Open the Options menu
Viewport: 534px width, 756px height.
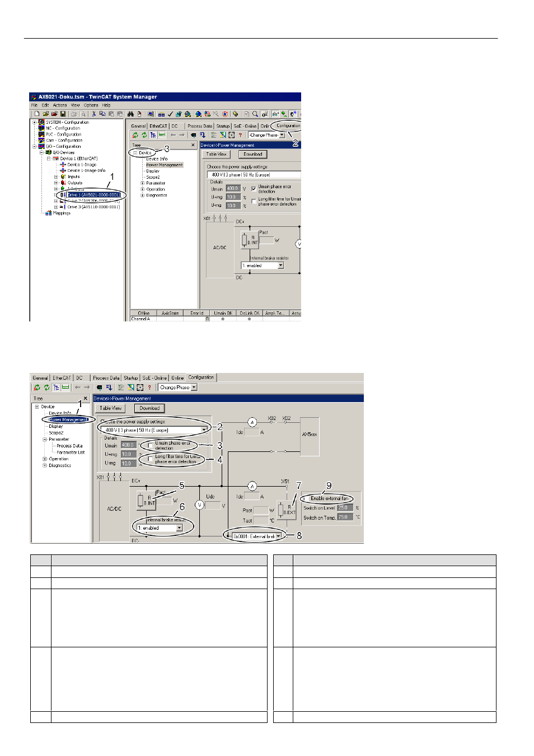91,105
